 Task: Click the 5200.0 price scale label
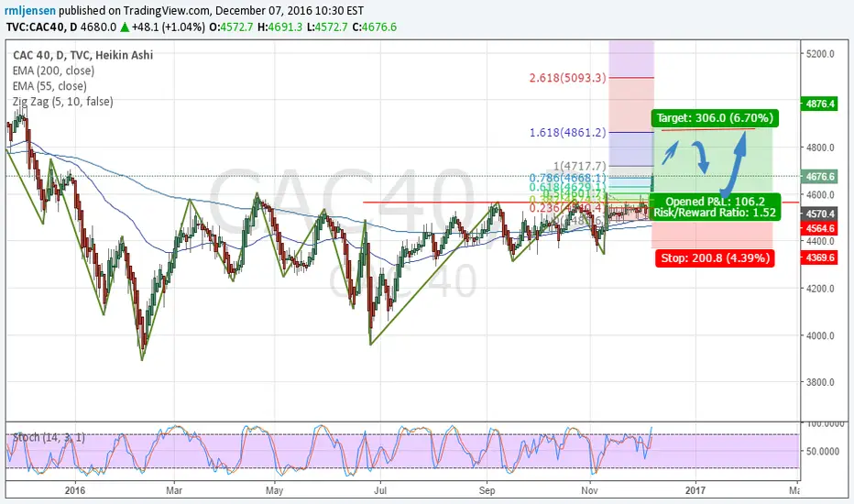click(820, 54)
